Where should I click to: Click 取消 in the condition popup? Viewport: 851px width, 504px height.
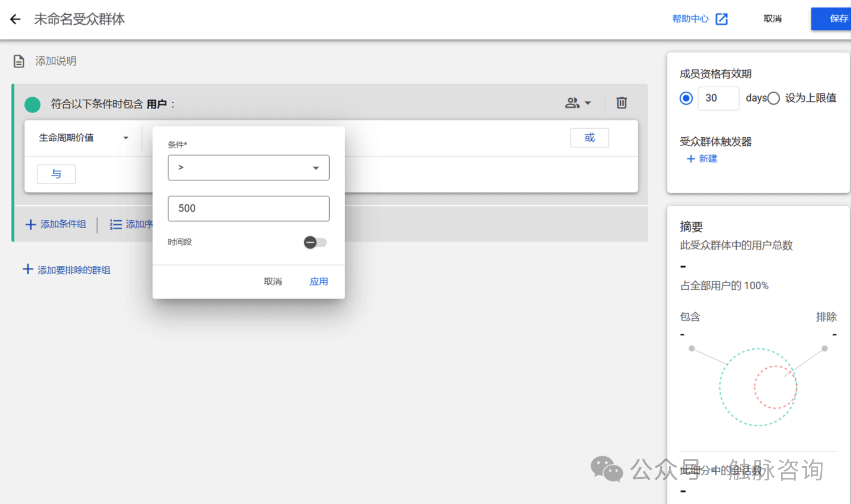pyautogui.click(x=273, y=281)
